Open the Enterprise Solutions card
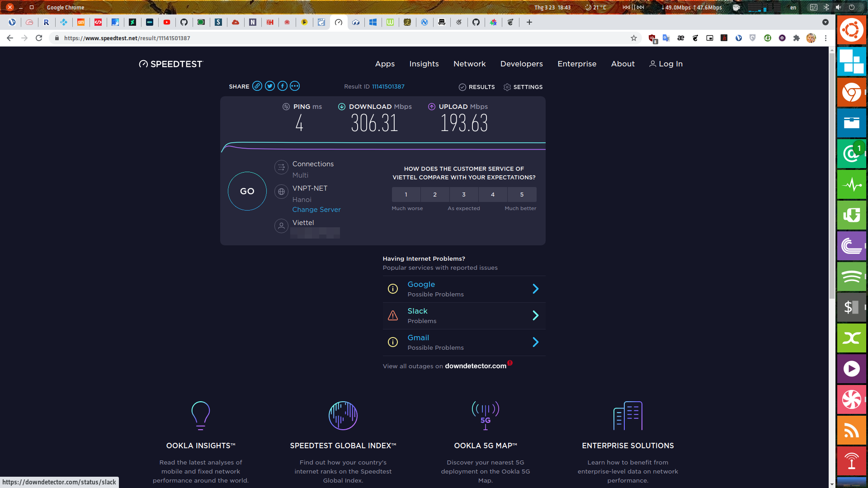 click(x=628, y=442)
